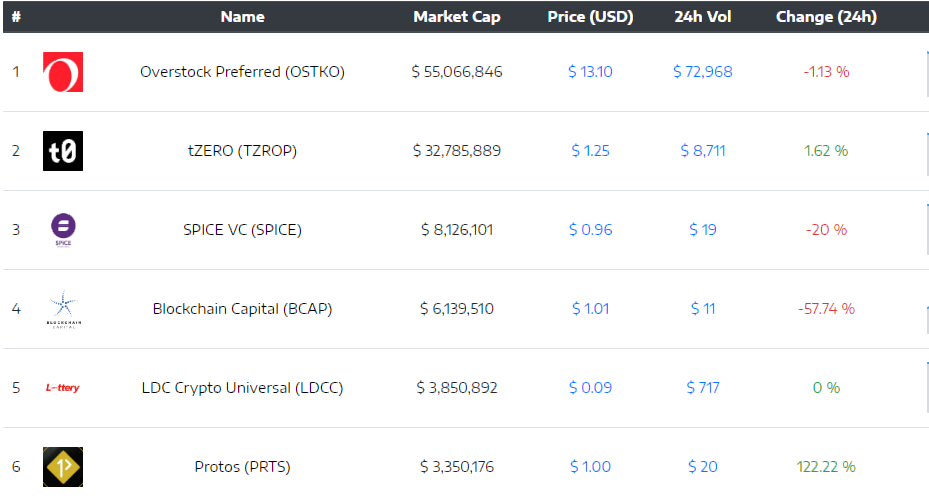This screenshot has height=501, width=929.
Task: Sort by Change (24h) column header
Action: pos(826,17)
